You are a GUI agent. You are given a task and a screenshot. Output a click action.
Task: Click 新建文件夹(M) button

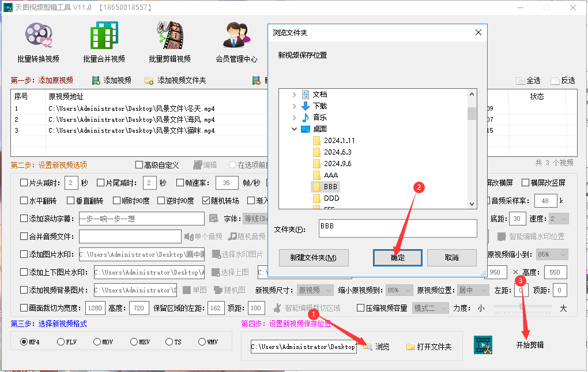[314, 258]
